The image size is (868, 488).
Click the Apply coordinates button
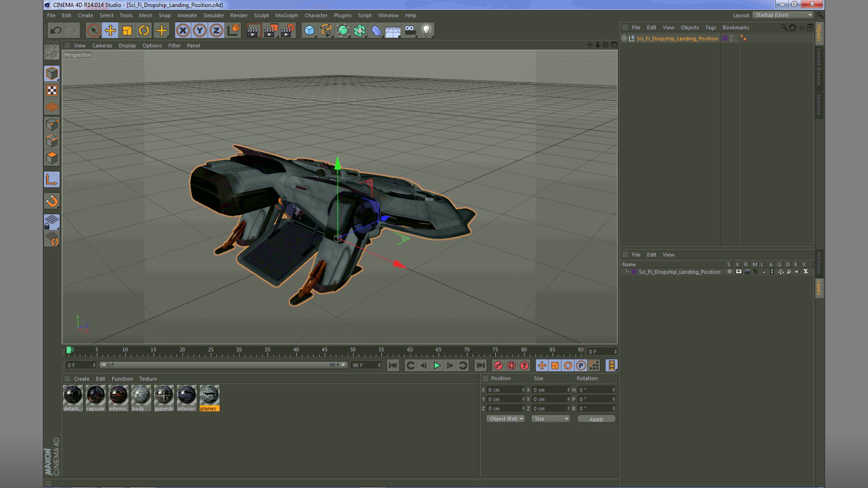pyautogui.click(x=596, y=419)
